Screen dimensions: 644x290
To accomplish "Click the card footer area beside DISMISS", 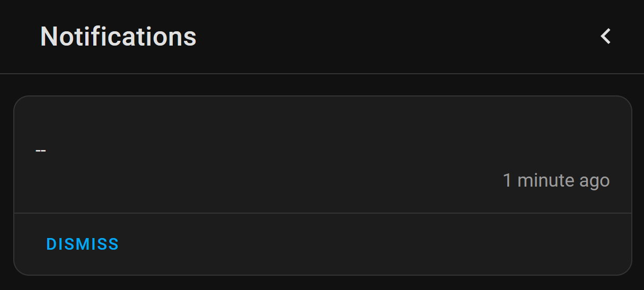I will pyautogui.click(x=371, y=244).
